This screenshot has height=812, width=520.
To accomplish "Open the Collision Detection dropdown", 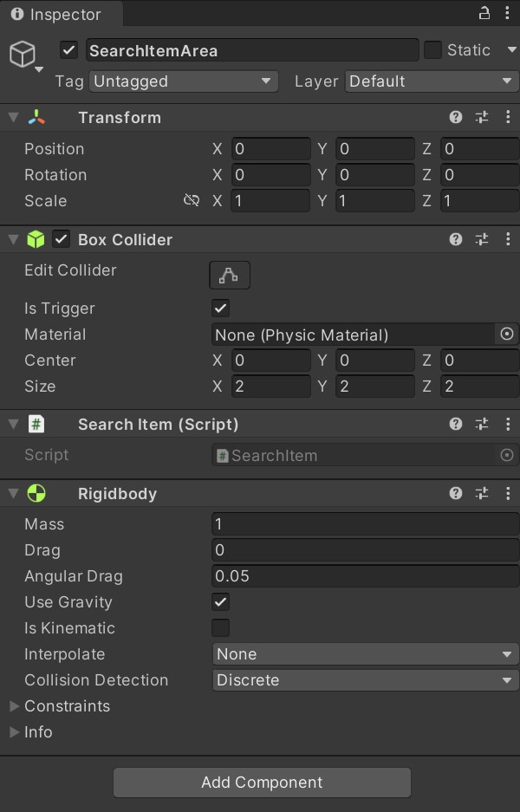I will (365, 680).
